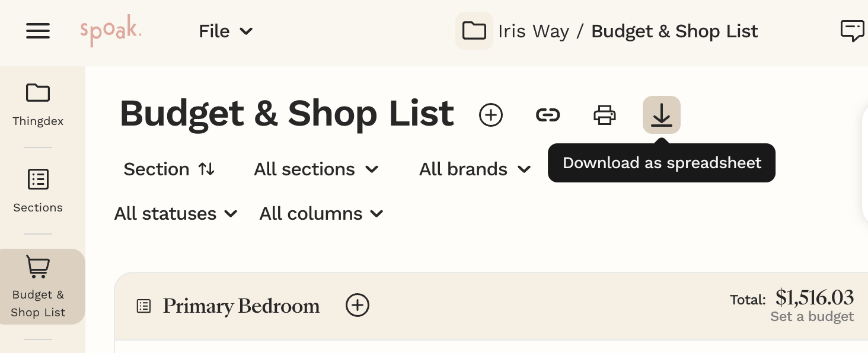This screenshot has width=868, height=353.
Task: Click the Spoak logo
Action: coord(111,32)
